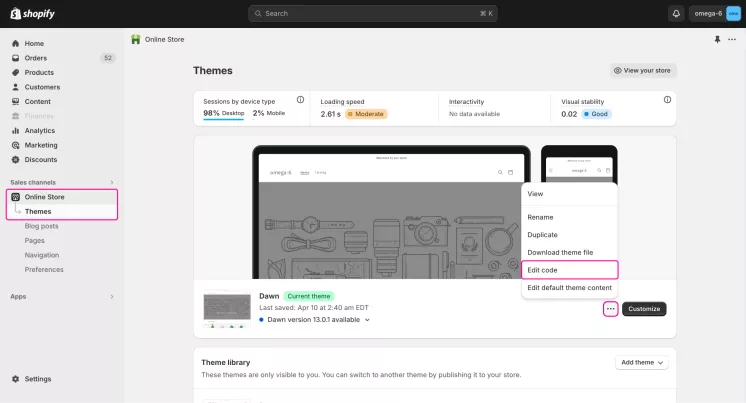Open Analytics via its bar-chart icon
Screen dimensions: 746x403
coord(16,130)
